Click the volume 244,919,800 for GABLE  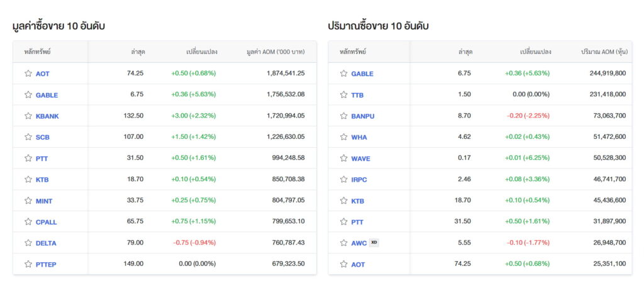click(x=607, y=74)
